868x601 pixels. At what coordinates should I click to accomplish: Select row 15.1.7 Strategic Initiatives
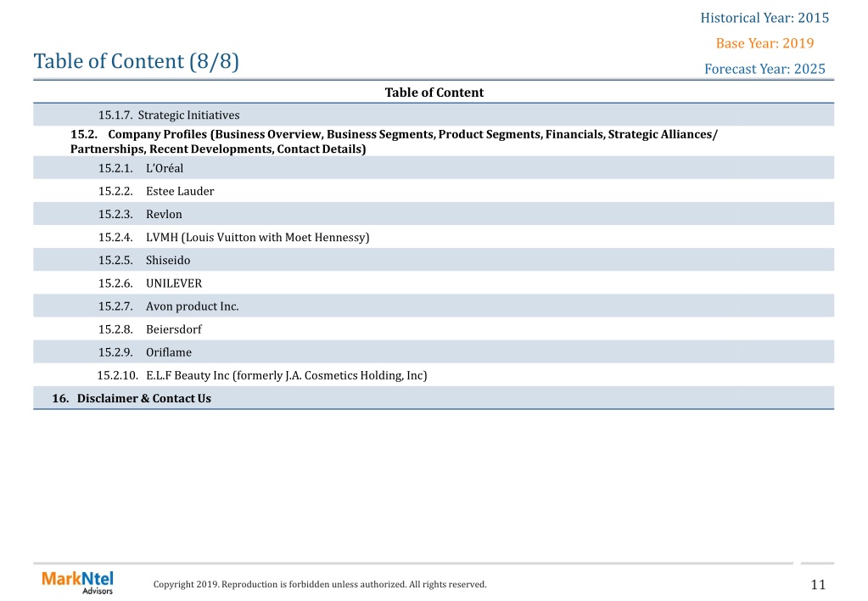(434, 115)
